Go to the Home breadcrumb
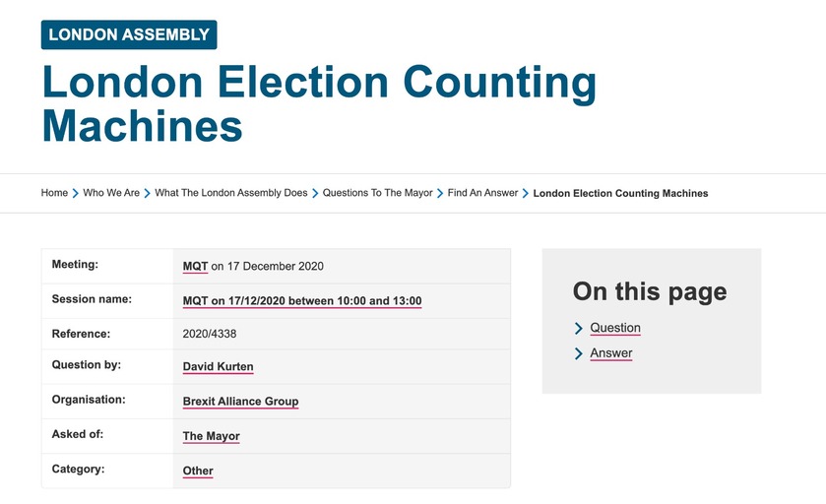The height and width of the screenshot is (504, 826). click(54, 193)
